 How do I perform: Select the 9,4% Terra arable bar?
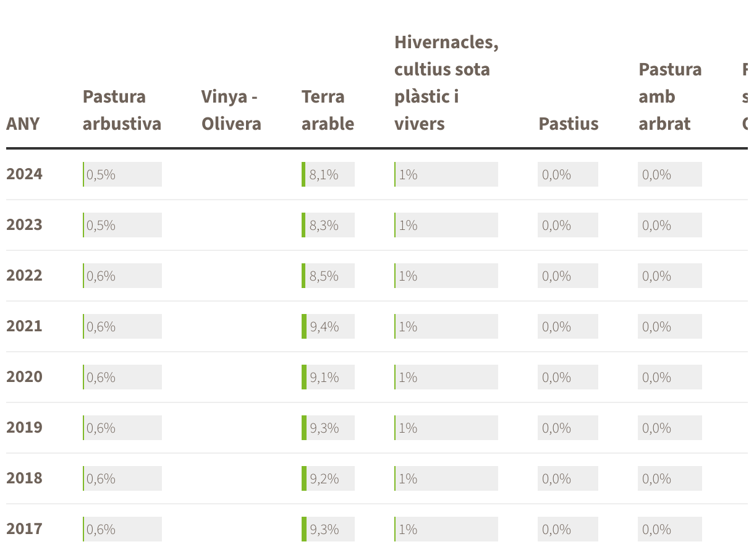pyautogui.click(x=328, y=326)
